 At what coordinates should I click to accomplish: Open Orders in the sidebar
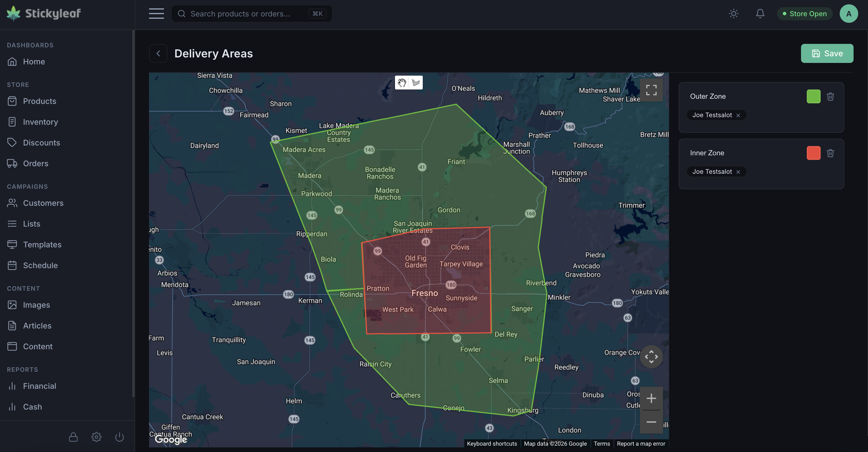(36, 163)
